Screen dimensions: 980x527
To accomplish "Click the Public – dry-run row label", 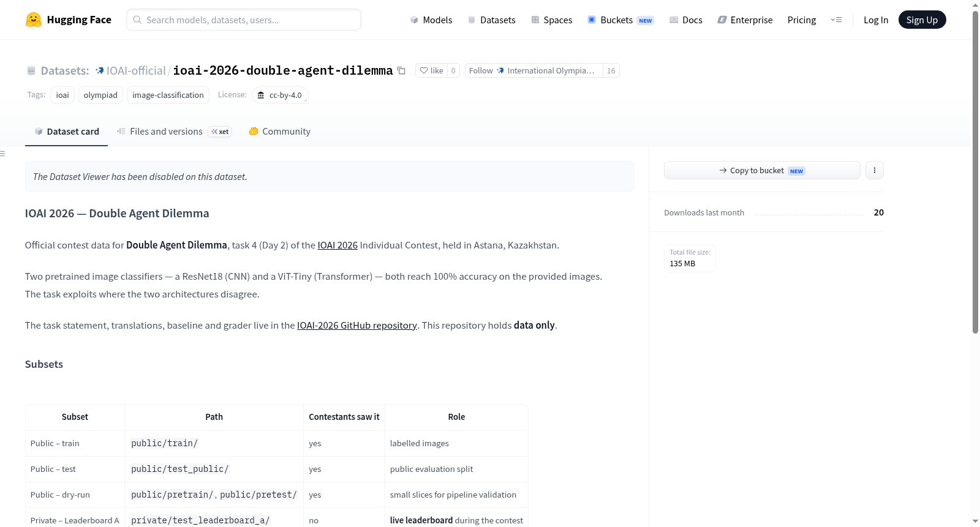I will pyautogui.click(x=60, y=495).
